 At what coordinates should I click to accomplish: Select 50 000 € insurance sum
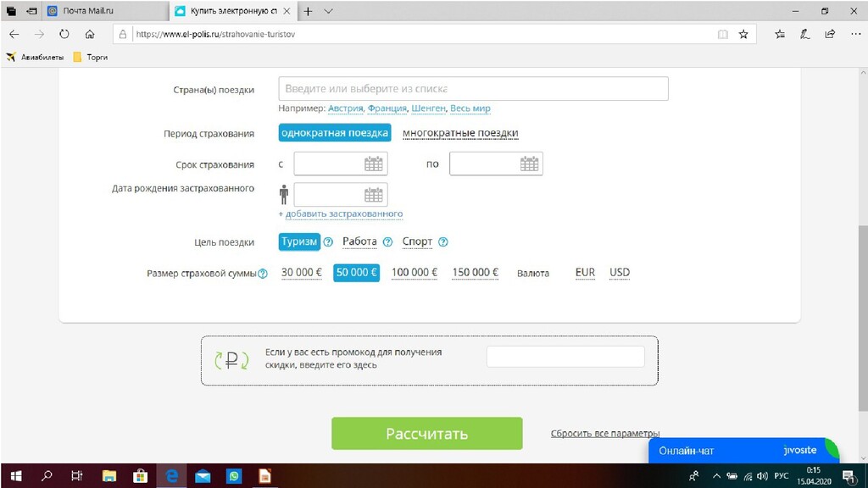pyautogui.click(x=356, y=273)
